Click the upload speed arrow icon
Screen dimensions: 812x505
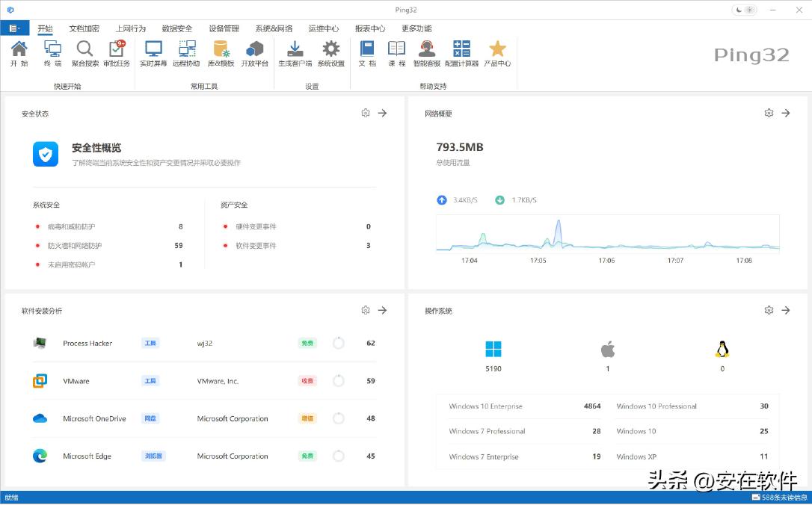pyautogui.click(x=442, y=199)
